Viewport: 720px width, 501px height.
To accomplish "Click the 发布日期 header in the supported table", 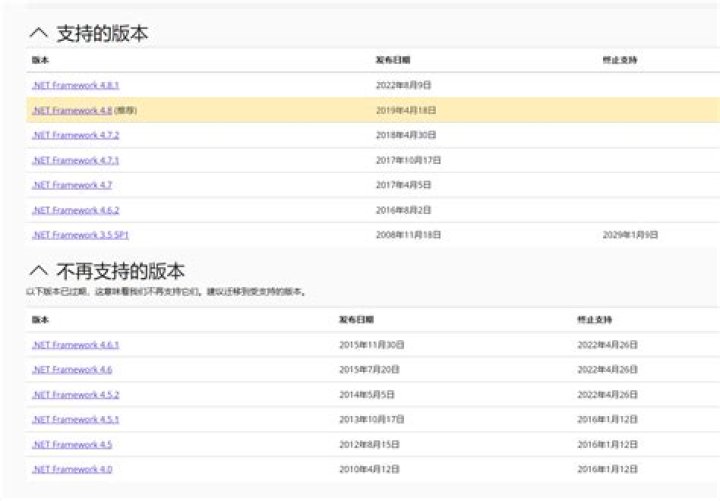I will [x=392, y=60].
